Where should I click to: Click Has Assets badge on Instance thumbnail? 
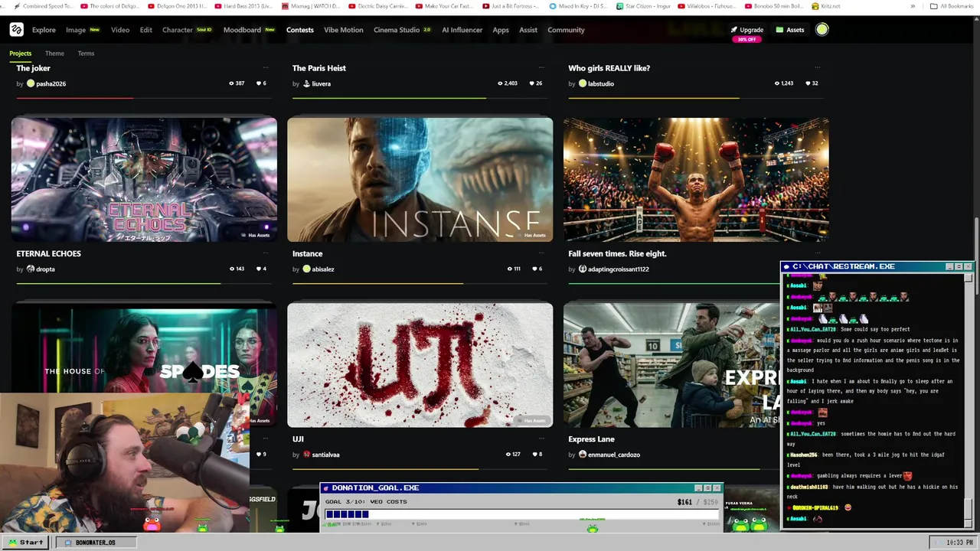[532, 235]
